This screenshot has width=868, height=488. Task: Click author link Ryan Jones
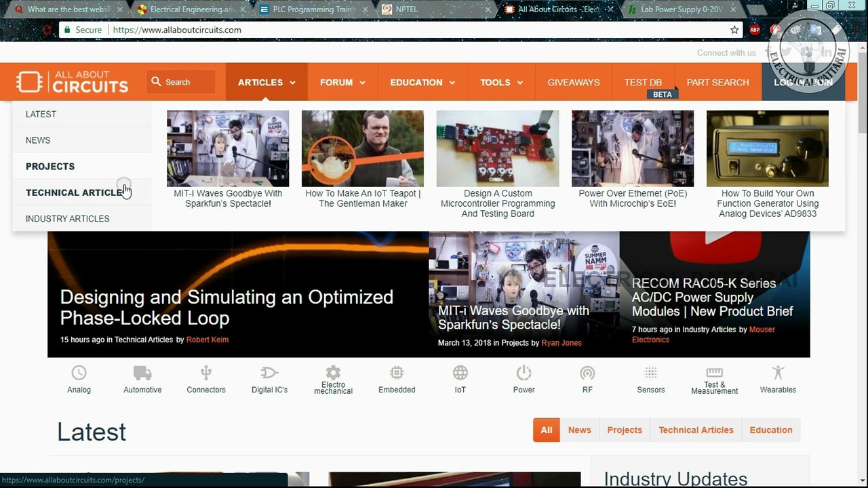pyautogui.click(x=561, y=343)
